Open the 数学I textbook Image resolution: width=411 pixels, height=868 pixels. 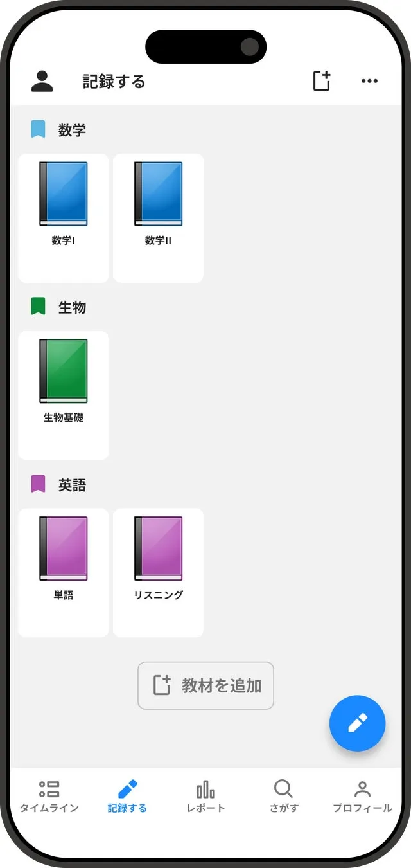(64, 195)
